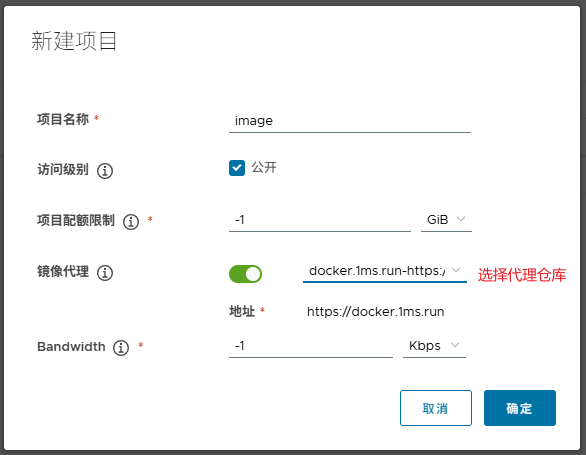The image size is (586, 455).
Task: Click info icon next to 镜像代理
Action: 105,273
